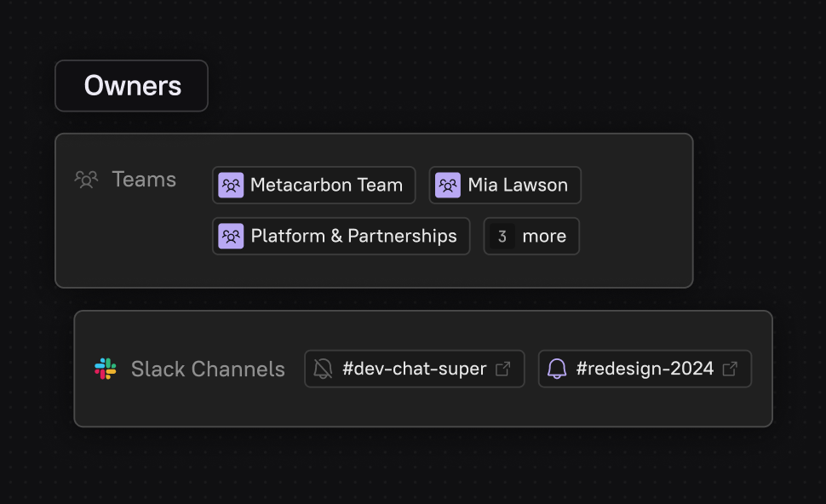Open #redesign-2024 external link icon
This screenshot has height=504, width=826.
[730, 369]
